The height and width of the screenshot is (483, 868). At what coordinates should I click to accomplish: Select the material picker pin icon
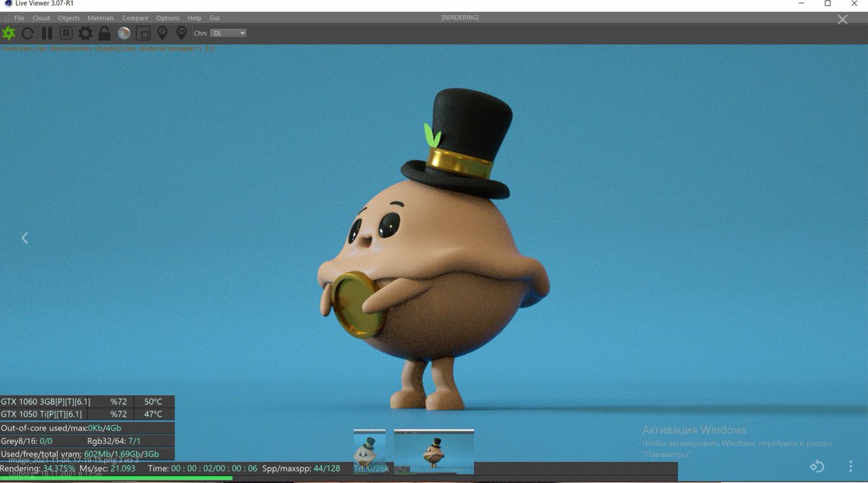[x=182, y=33]
